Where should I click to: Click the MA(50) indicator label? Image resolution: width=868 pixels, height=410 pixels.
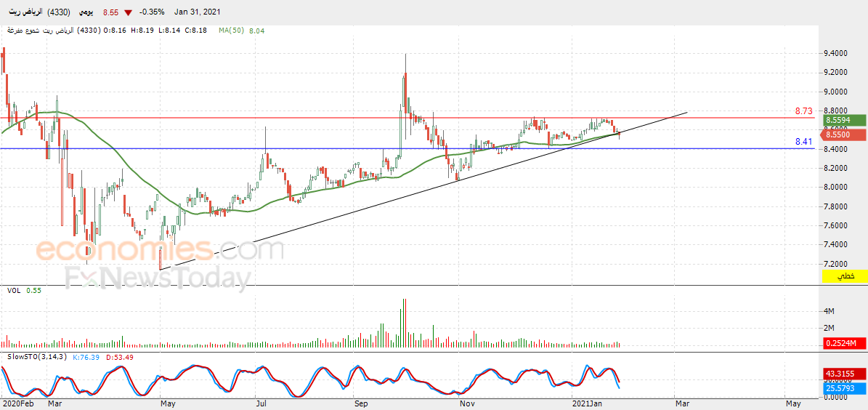click(231, 31)
